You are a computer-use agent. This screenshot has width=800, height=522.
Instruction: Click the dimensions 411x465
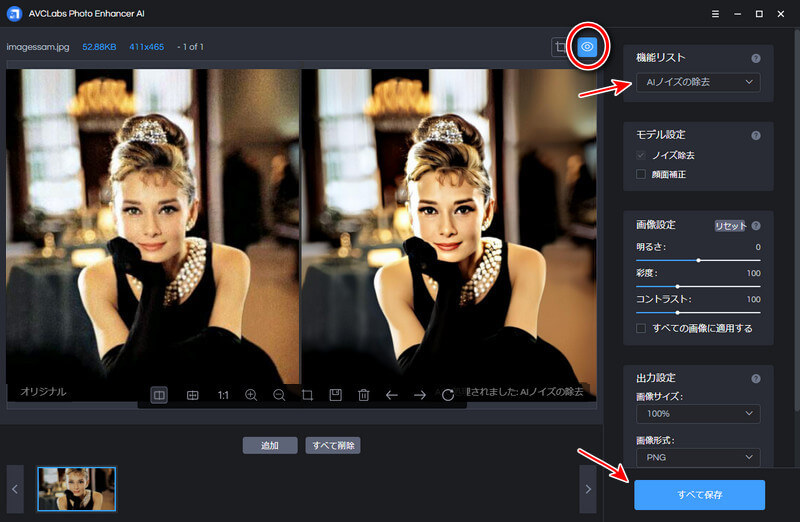tap(146, 47)
